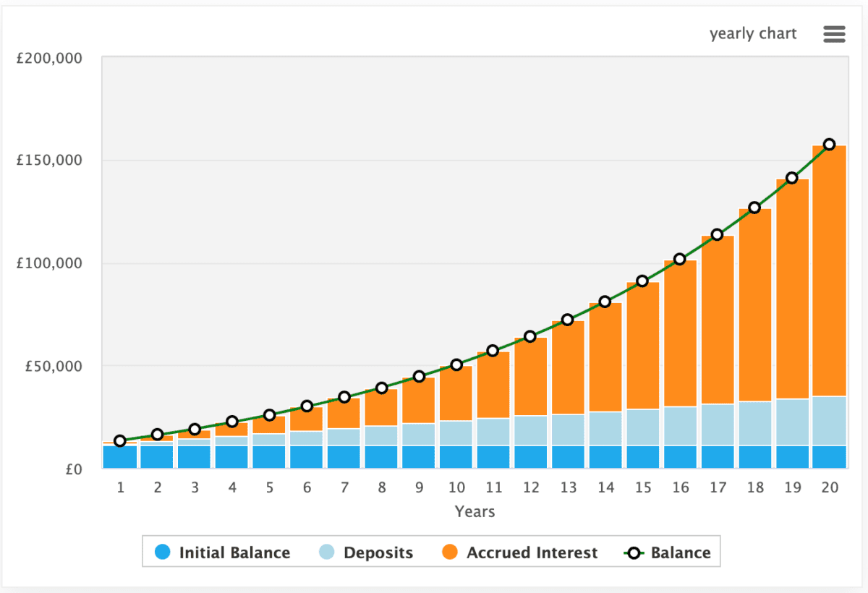Click the year 15 balance marker
Viewport: 868px width, 593px height.
642,281
